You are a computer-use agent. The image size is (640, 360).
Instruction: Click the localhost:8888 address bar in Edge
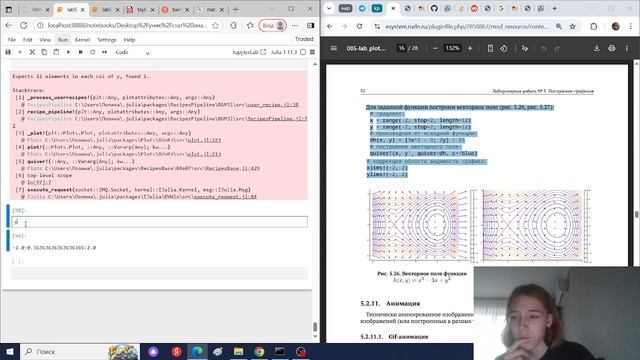[x=127, y=25]
